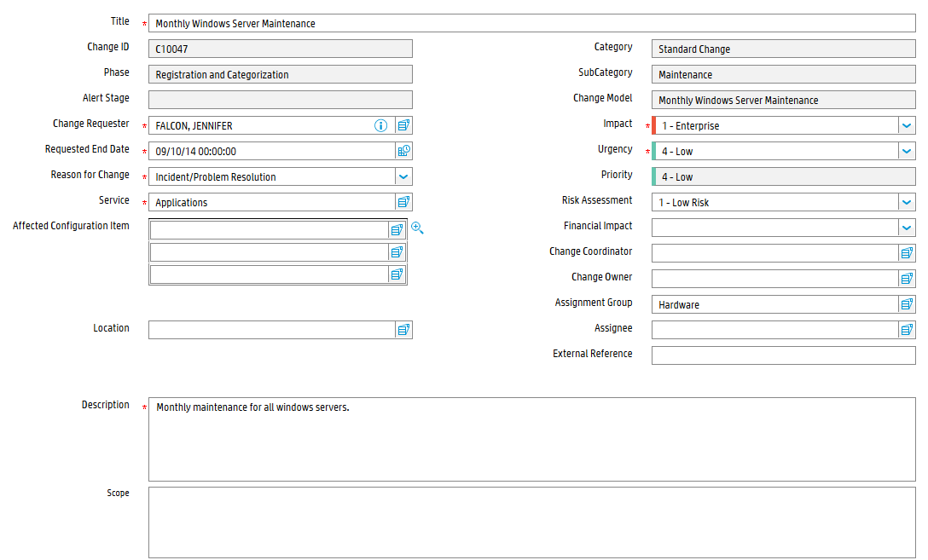Expand Reason for Change dropdown
The width and height of the screenshot is (928, 560).
(x=403, y=176)
